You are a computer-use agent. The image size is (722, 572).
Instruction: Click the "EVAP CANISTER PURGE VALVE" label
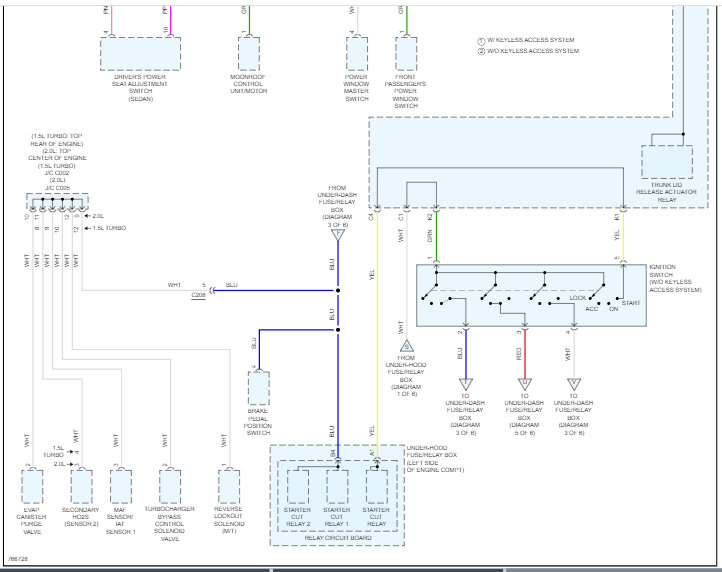32,521
